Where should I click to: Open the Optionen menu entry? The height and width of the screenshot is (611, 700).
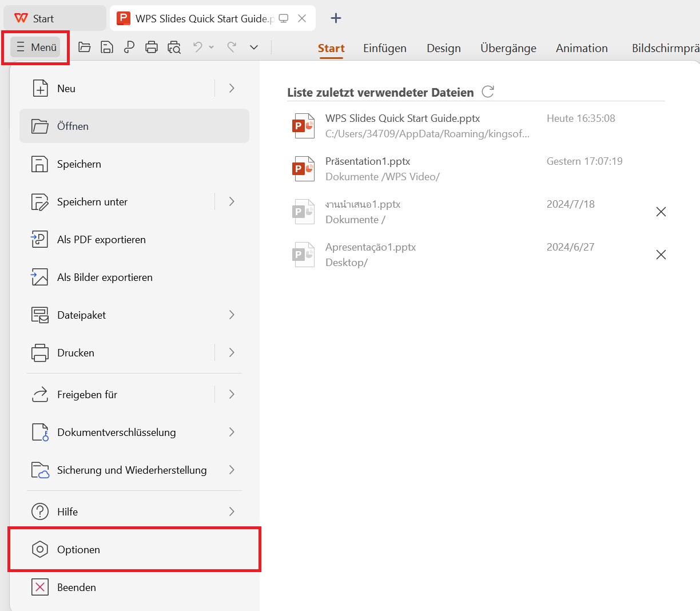[x=78, y=550]
